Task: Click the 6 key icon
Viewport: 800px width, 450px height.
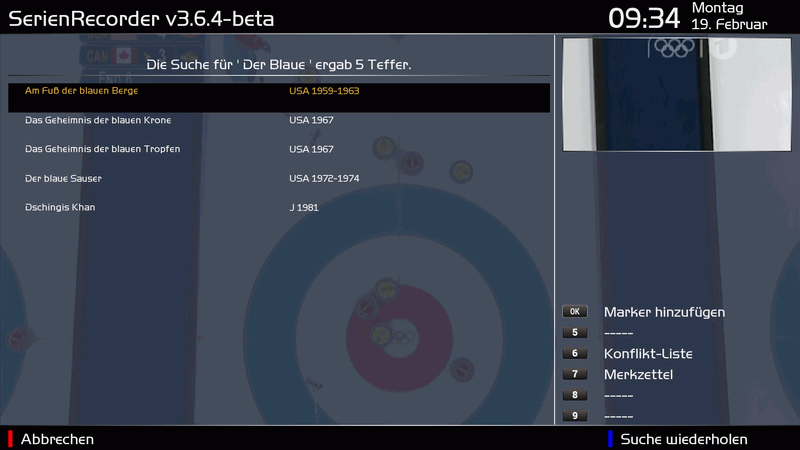Action: [574, 354]
